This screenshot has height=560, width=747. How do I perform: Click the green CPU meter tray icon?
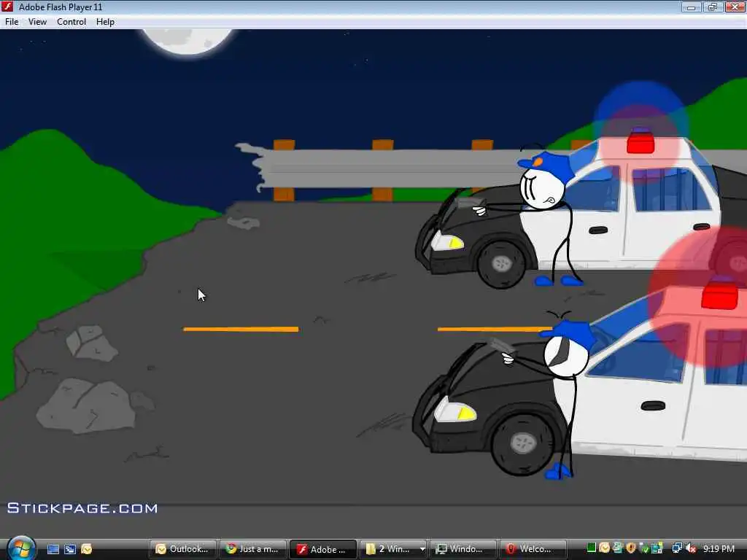point(591,548)
